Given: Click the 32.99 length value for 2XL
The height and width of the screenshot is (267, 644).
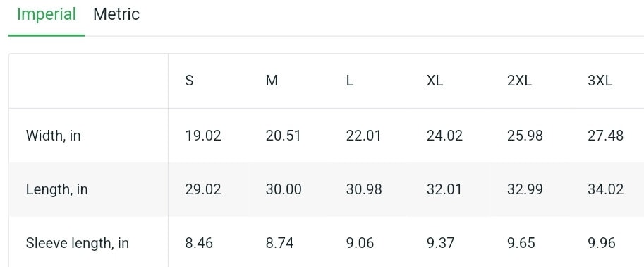Looking at the screenshot, I should coord(525,190).
